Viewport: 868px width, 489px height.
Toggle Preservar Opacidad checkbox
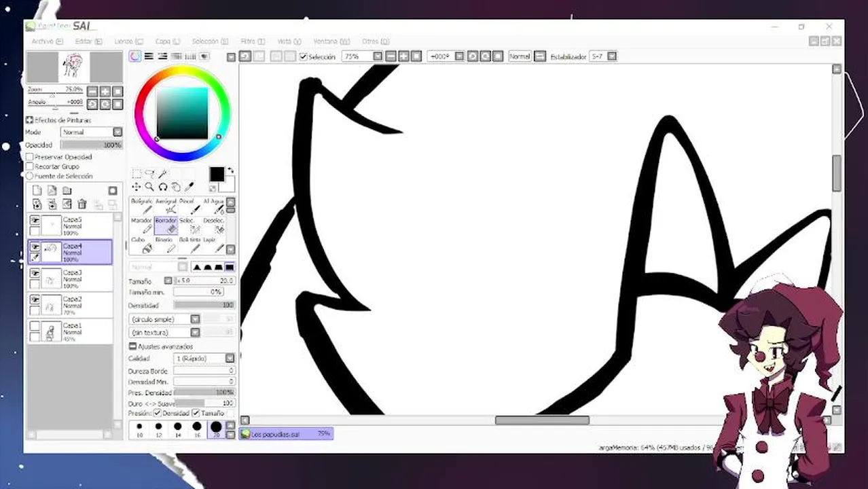pyautogui.click(x=30, y=157)
